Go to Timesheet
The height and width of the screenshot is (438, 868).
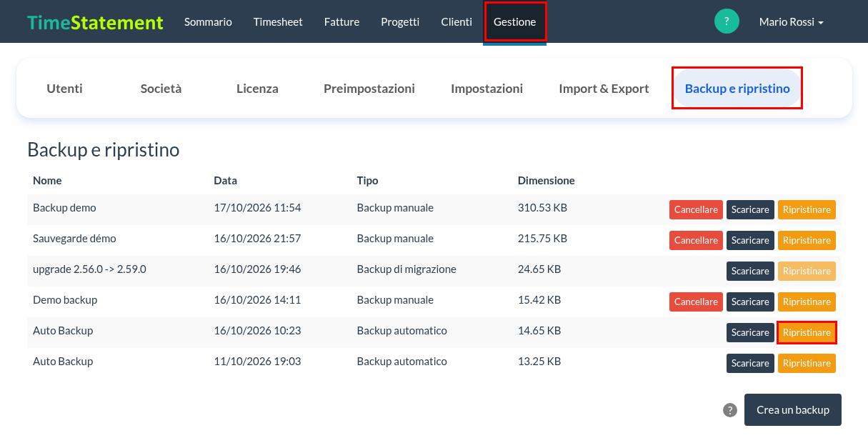278,22
